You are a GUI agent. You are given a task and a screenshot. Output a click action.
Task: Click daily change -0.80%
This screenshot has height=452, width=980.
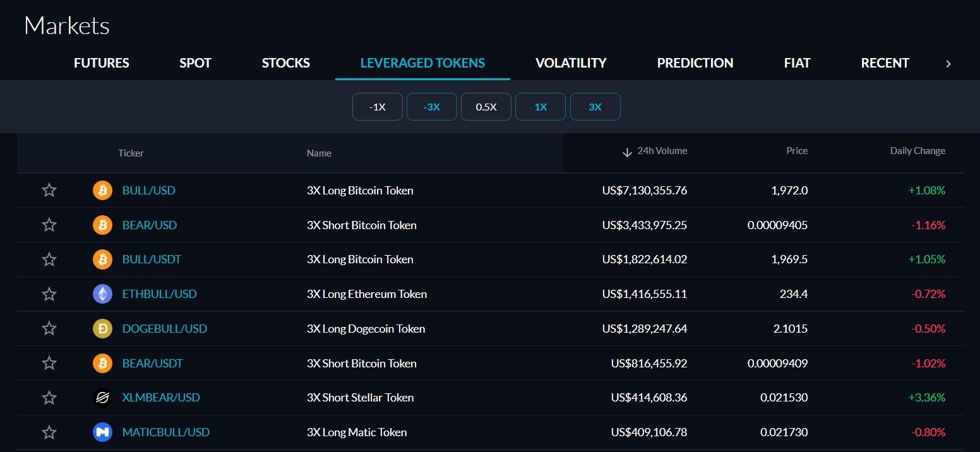pos(928,432)
